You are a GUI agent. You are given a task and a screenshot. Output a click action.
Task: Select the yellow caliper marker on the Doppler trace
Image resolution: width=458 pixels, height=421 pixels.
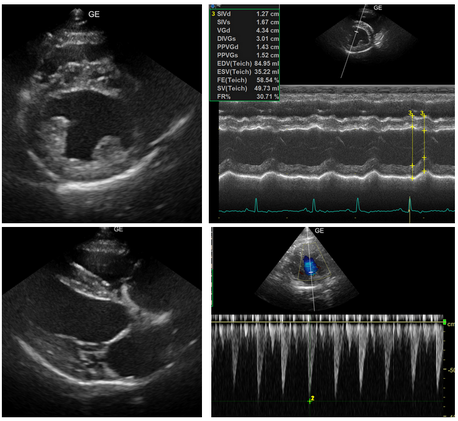(x=310, y=401)
